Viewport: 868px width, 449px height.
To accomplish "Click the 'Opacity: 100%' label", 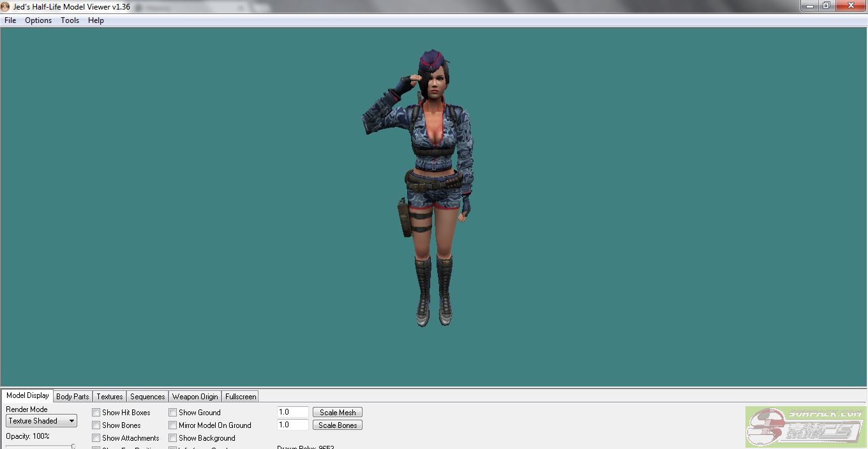I will point(27,436).
